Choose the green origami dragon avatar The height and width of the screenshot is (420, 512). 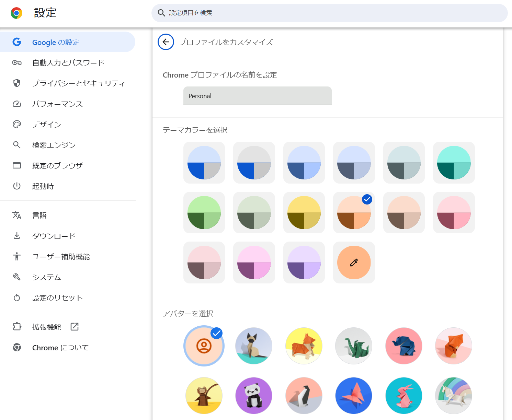[x=354, y=346]
